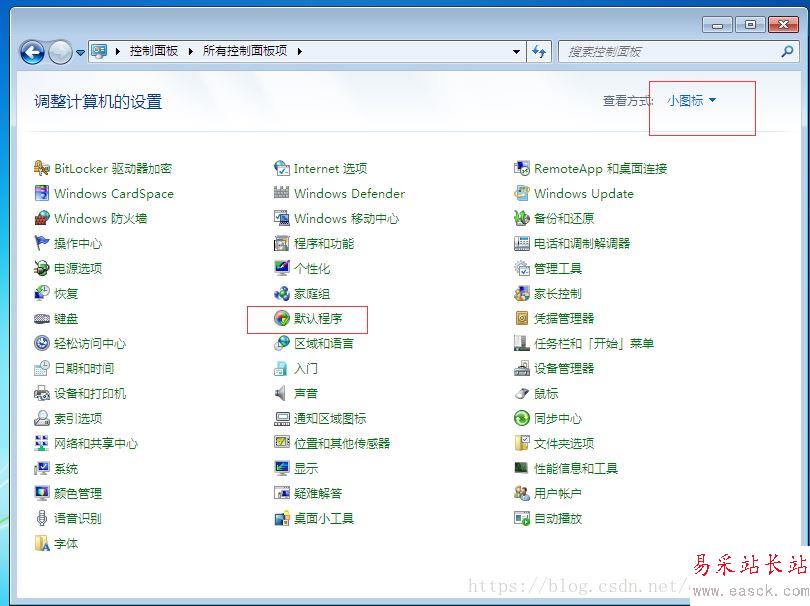Click the 语音识别 microphone icon
The width and height of the screenshot is (810, 606).
(41, 518)
